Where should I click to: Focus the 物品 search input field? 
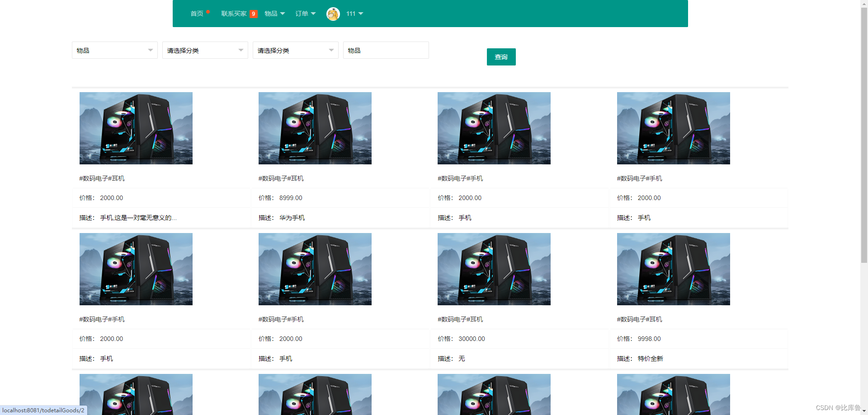[x=386, y=50]
